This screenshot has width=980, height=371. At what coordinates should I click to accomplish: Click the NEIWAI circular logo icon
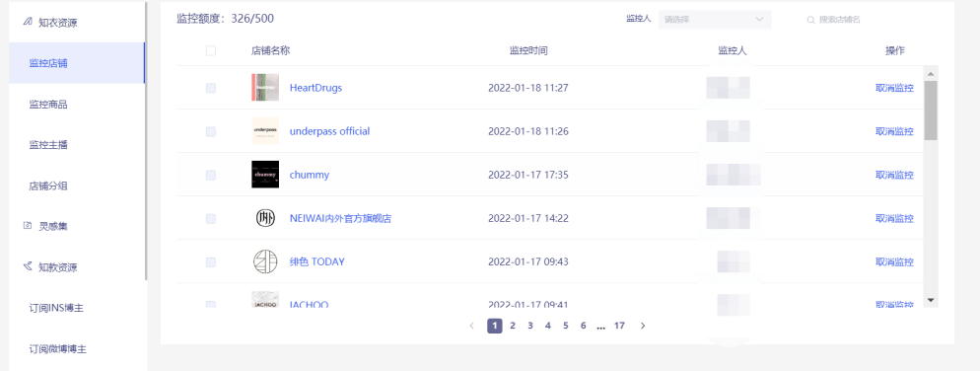click(x=265, y=218)
